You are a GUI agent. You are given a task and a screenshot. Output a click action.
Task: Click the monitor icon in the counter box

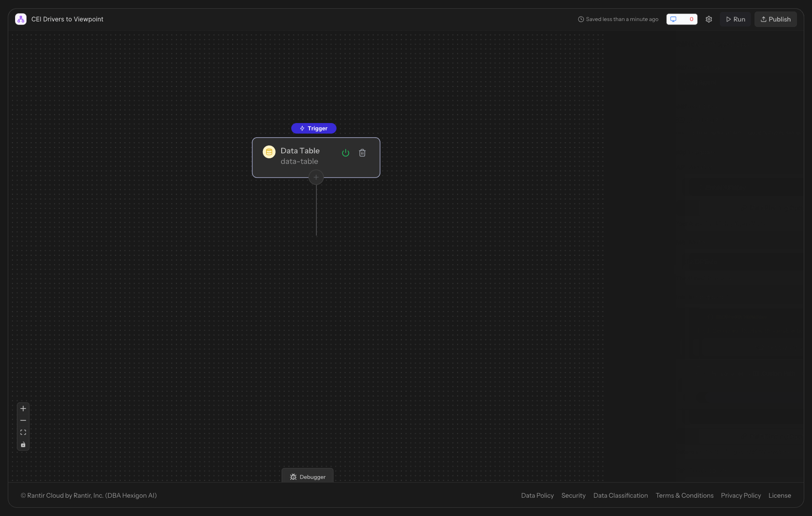(673, 19)
